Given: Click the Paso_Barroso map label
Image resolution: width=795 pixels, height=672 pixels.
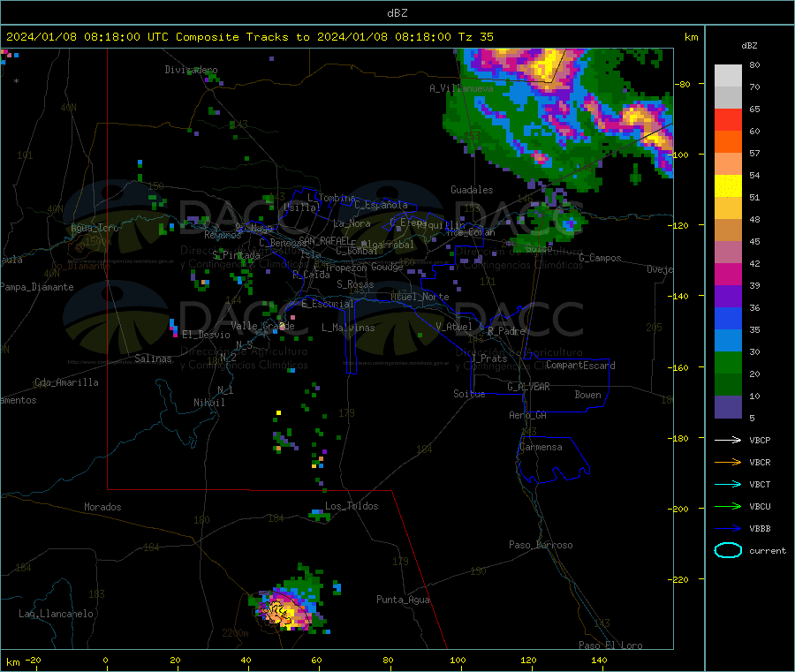Looking at the screenshot, I should (x=541, y=545).
